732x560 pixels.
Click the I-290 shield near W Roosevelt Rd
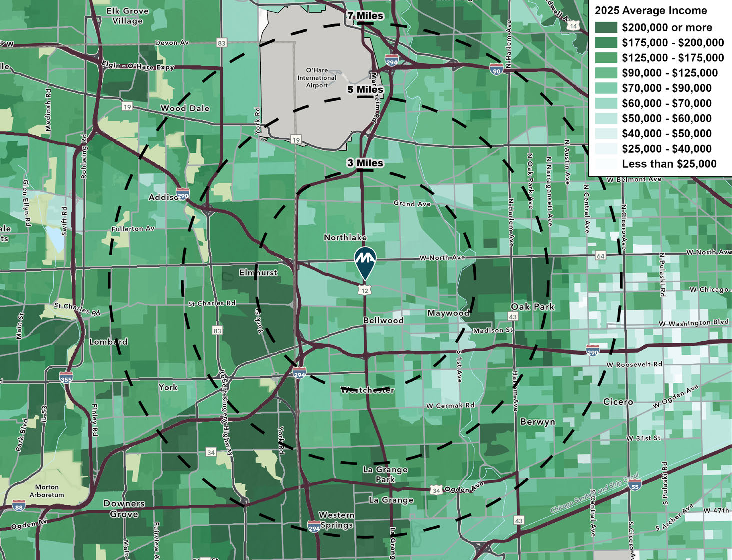pyautogui.click(x=593, y=350)
